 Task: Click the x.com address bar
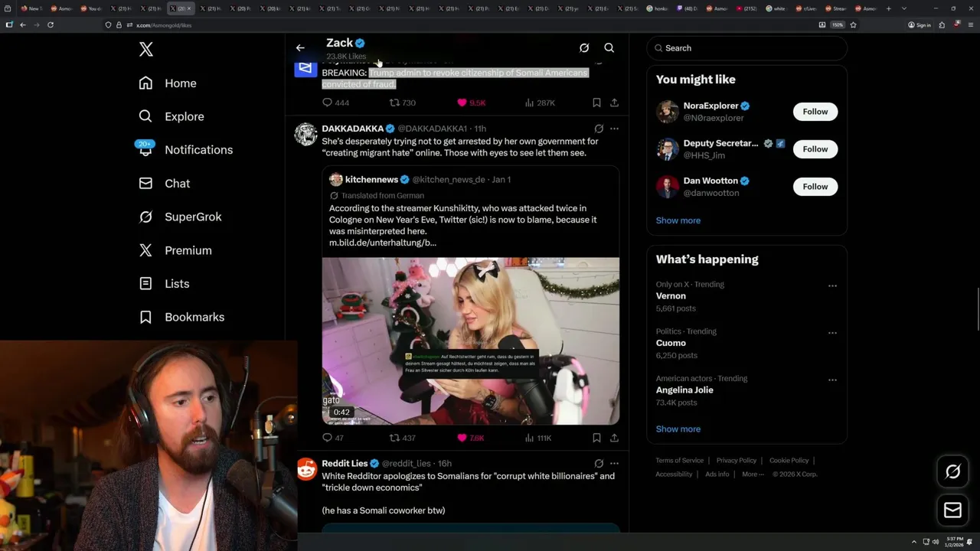(x=459, y=24)
